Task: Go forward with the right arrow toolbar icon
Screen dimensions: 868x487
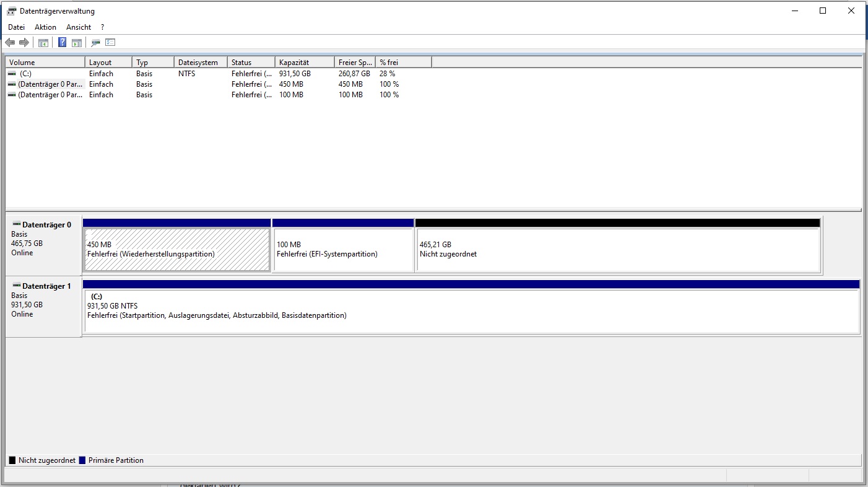Action: click(24, 43)
